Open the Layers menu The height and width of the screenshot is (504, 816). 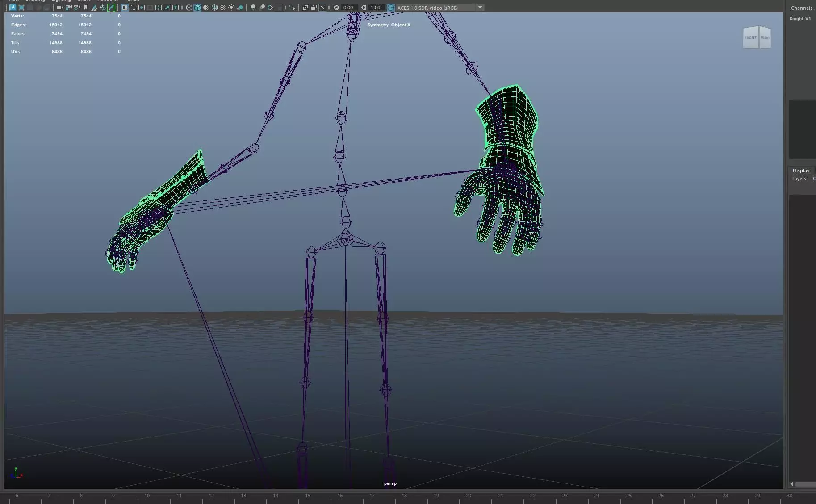[799, 179]
